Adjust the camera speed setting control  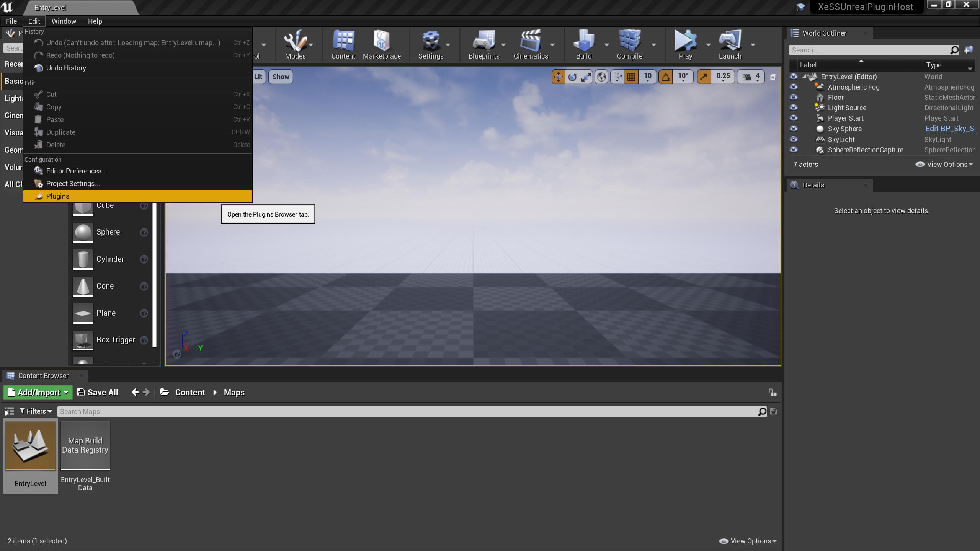tap(751, 77)
